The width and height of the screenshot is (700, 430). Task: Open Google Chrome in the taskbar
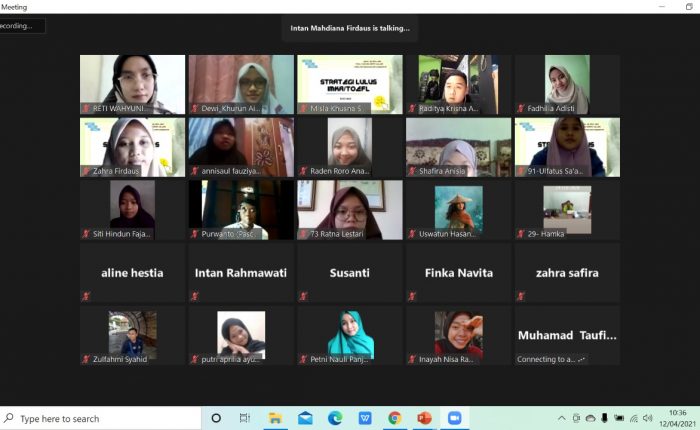click(x=395, y=418)
